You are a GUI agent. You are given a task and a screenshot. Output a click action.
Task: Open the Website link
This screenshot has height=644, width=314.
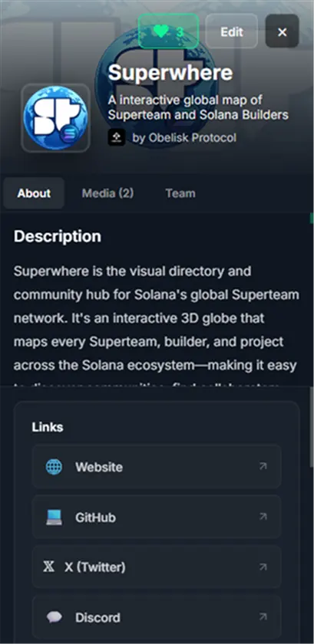tap(157, 467)
